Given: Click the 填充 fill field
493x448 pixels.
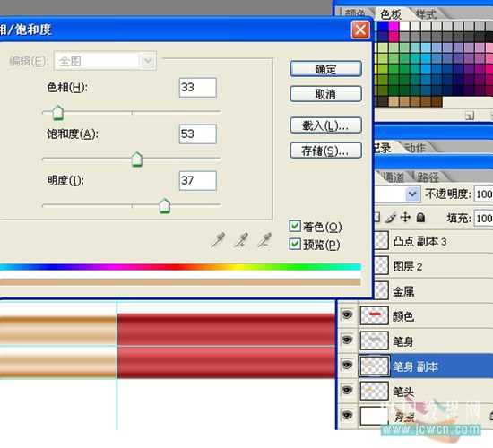Looking at the screenshot, I should point(483,218).
